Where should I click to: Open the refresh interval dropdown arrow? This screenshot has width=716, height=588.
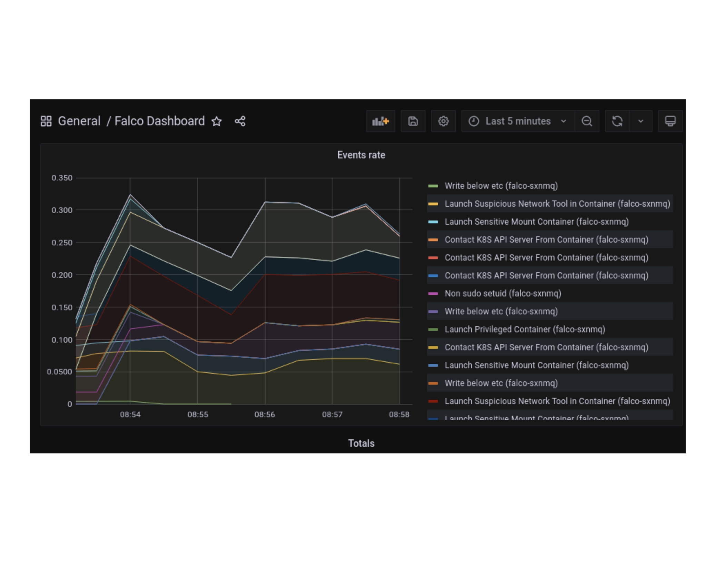pyautogui.click(x=641, y=121)
